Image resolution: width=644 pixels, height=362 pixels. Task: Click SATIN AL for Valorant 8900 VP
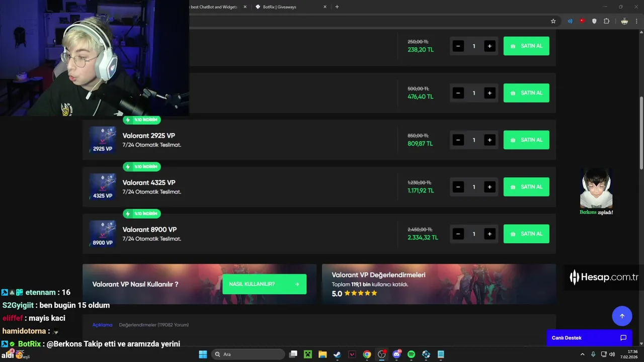click(526, 234)
